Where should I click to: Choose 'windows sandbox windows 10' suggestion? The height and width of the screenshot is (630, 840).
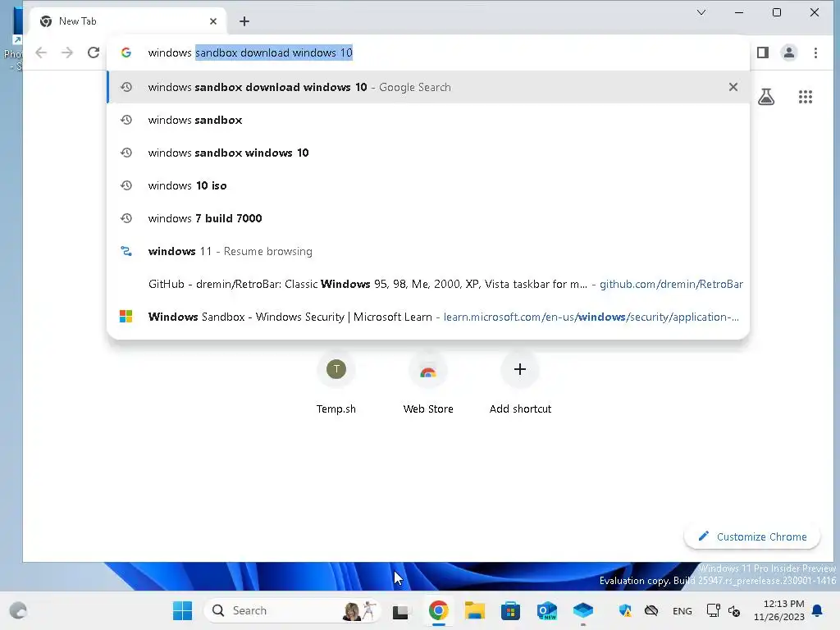(x=428, y=153)
